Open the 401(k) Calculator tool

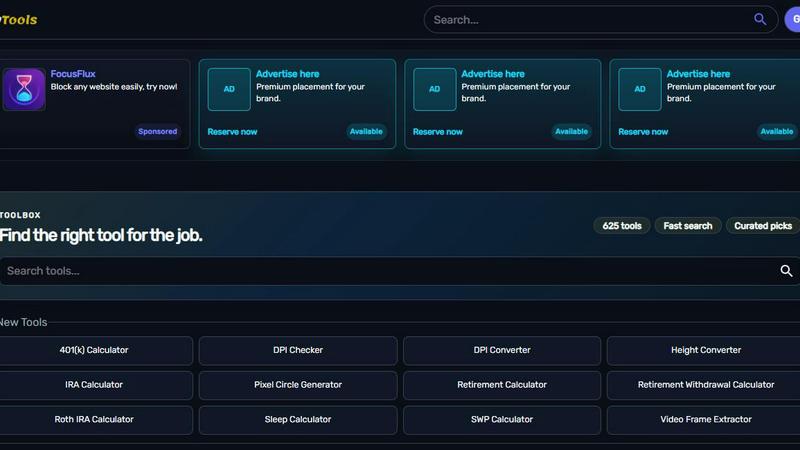[94, 351]
